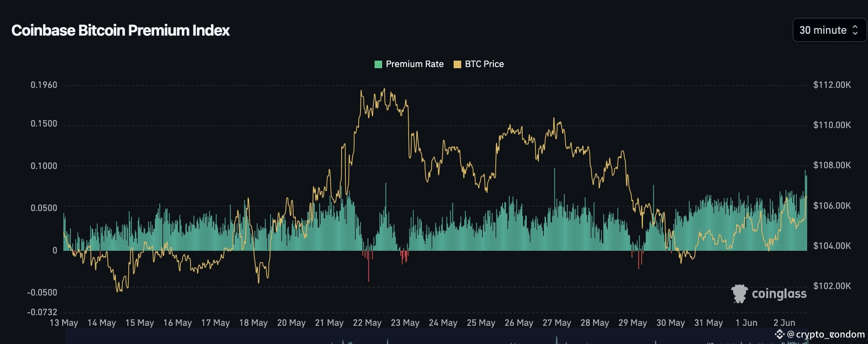Click the 0.1960 premium axis value
The width and height of the screenshot is (868, 344).
point(44,85)
